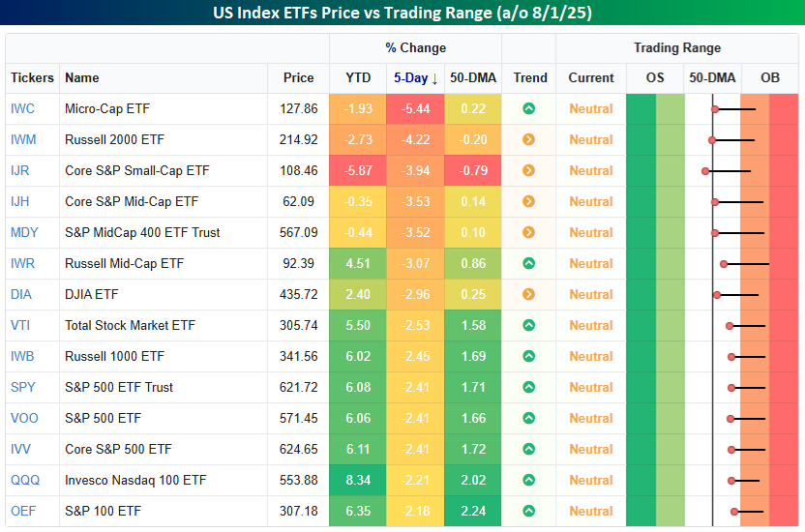This screenshot has width=805, height=532.
Task: Open the IWC ticker link
Action: pyautogui.click(x=22, y=108)
